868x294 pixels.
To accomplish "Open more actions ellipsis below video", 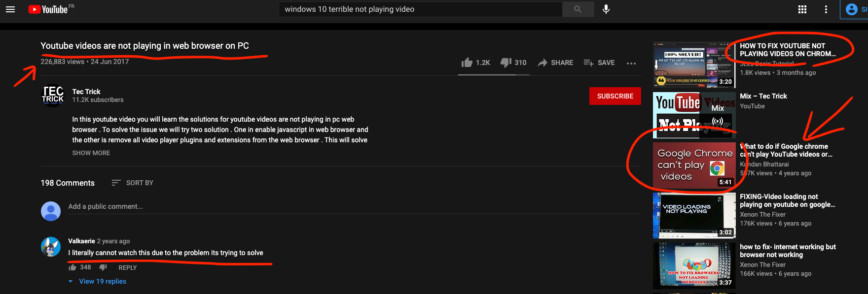I will (631, 63).
